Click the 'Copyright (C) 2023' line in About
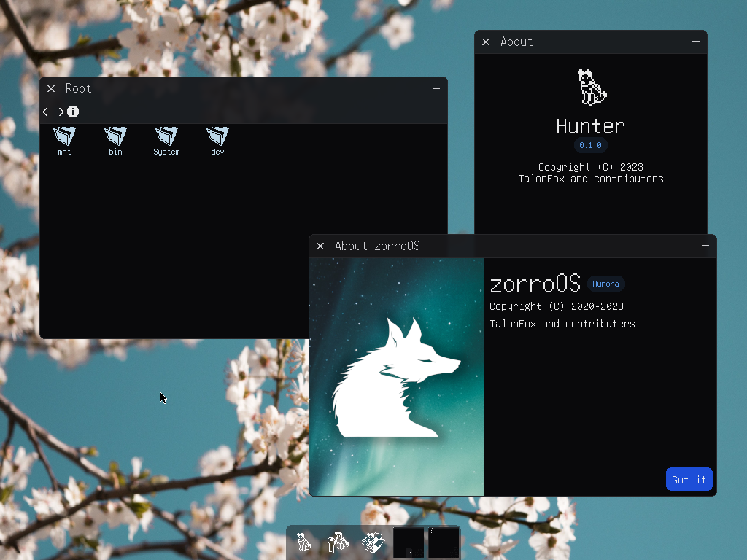 591,167
